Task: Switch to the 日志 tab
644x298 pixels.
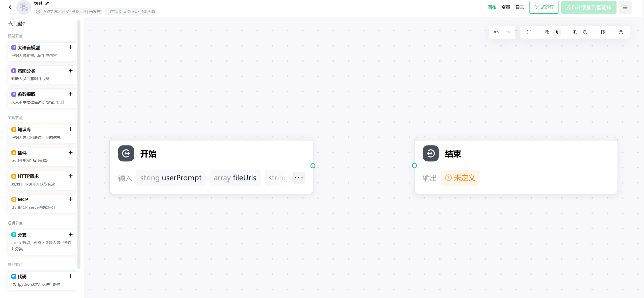Action: click(x=520, y=7)
